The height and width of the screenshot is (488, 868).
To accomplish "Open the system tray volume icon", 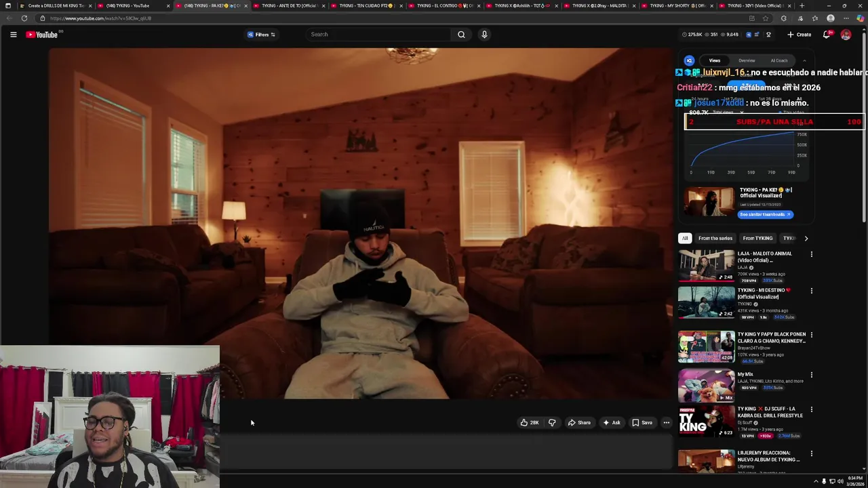I will pos(840,481).
